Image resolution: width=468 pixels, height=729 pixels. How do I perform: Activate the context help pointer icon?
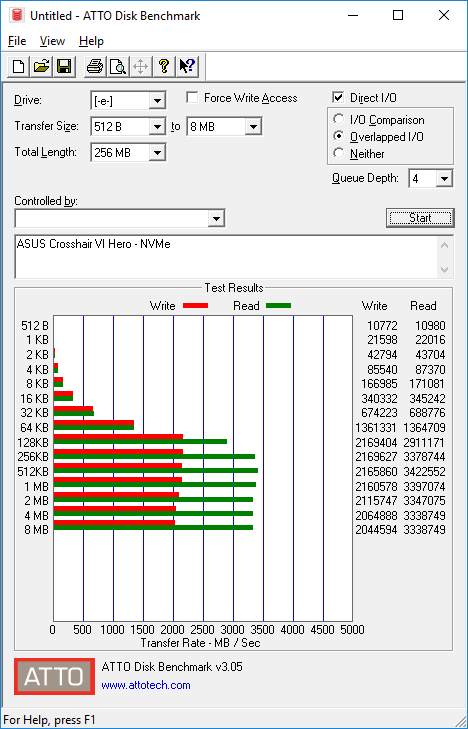(x=187, y=66)
